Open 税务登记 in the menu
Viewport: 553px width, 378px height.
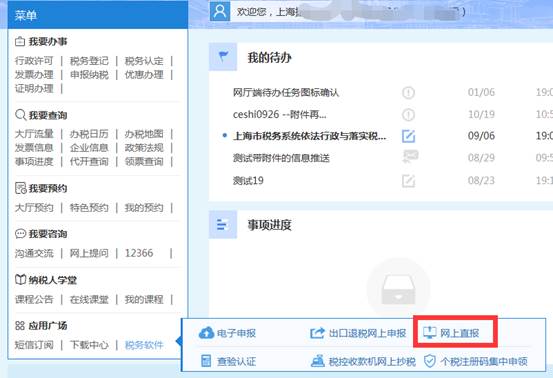[x=89, y=61]
